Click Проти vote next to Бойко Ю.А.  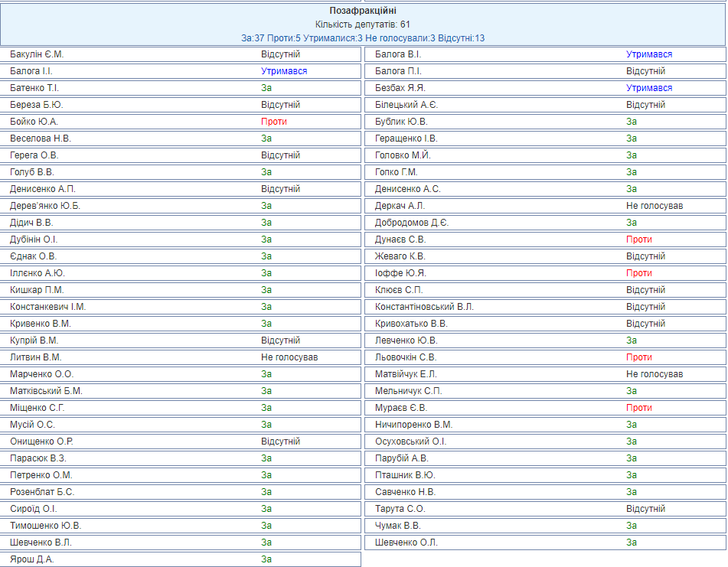(x=273, y=122)
